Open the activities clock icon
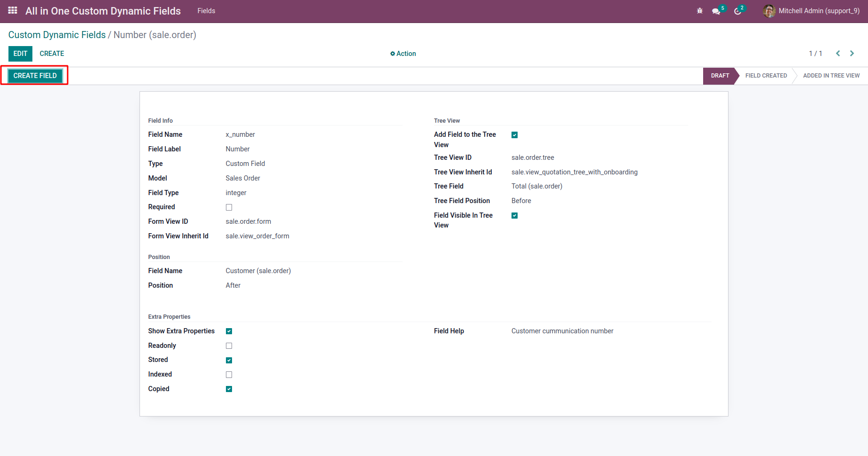Screen dimensions: 868x456 pyautogui.click(x=738, y=11)
